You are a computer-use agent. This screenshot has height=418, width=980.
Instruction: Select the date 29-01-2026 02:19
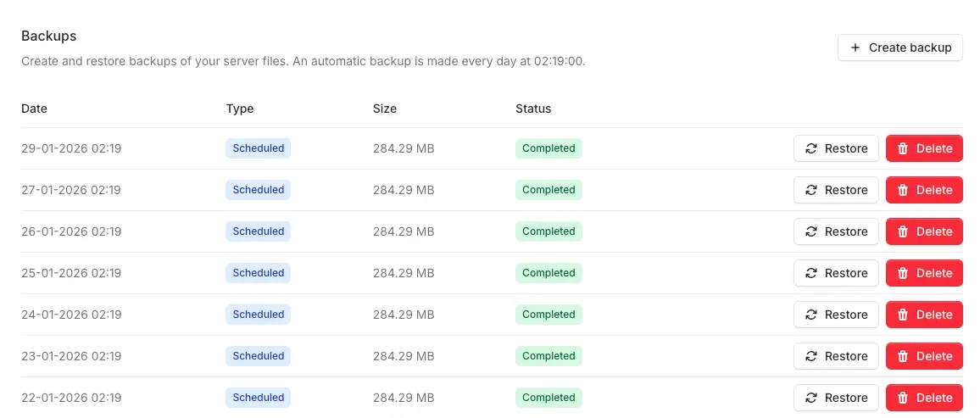point(71,148)
